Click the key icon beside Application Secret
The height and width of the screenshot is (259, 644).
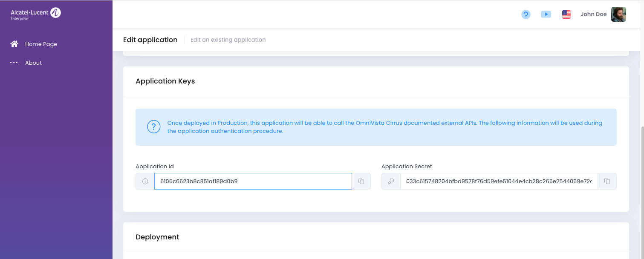click(x=391, y=181)
